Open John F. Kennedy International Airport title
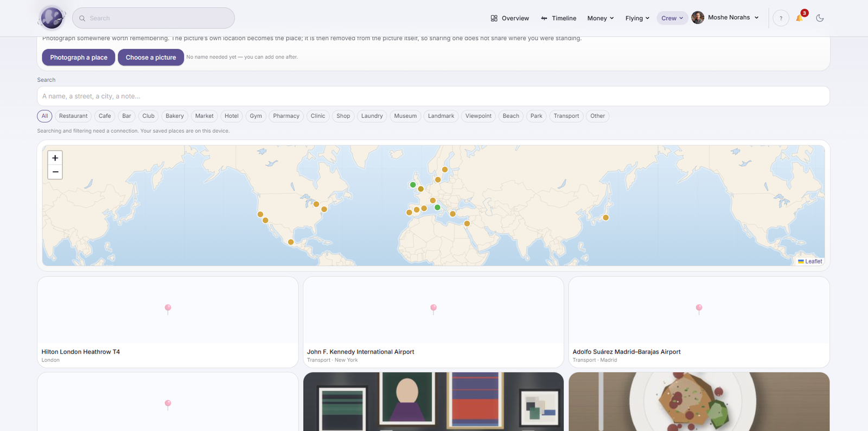Viewport: 868px width, 431px height. point(361,352)
